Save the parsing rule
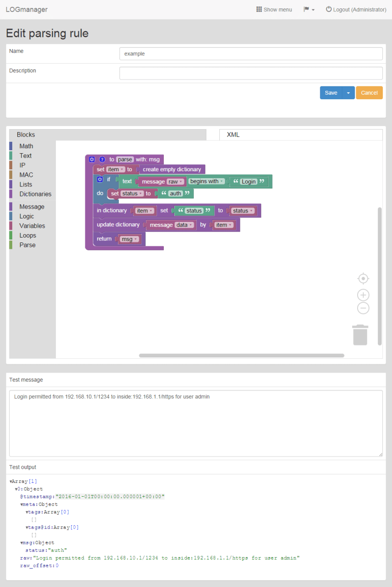This screenshot has height=587, width=392. 331,93
